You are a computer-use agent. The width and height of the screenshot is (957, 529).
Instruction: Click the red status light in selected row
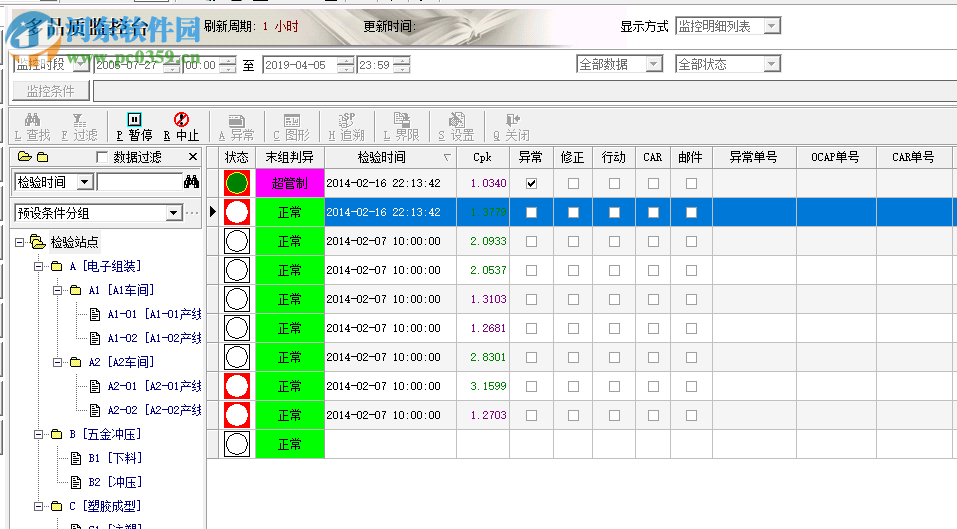click(237, 212)
